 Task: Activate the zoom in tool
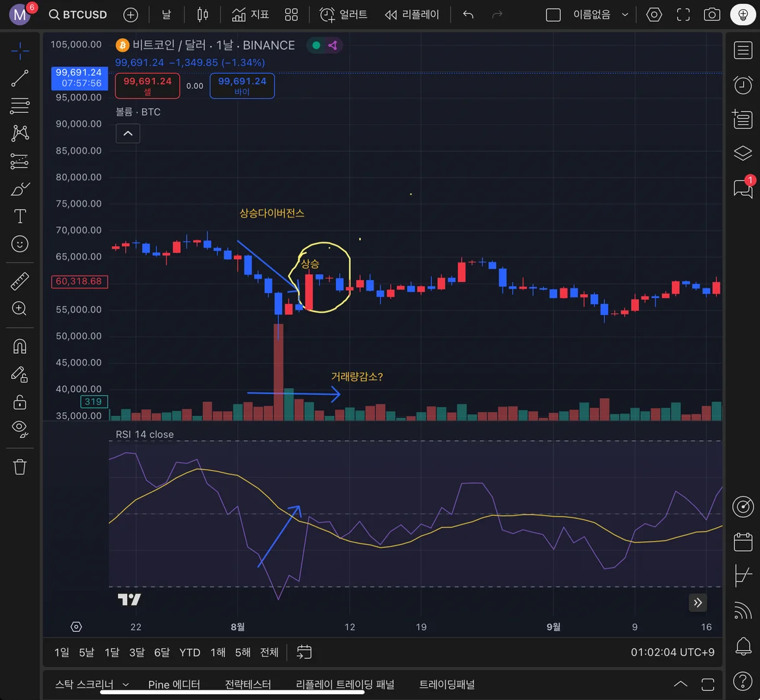(x=20, y=309)
